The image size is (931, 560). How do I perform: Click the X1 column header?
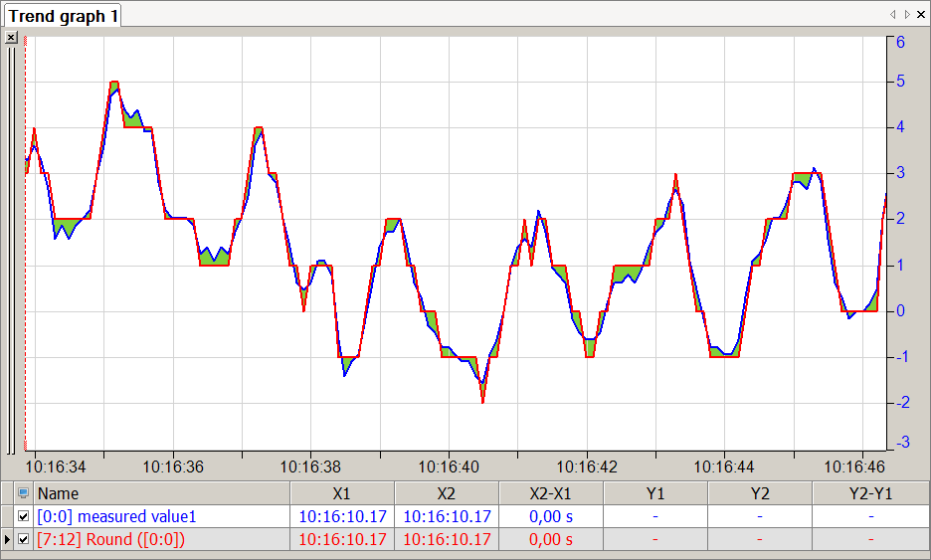341,493
